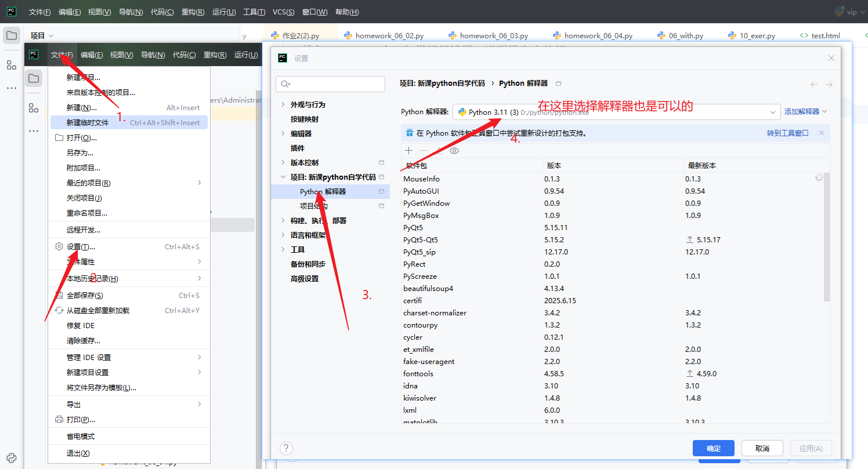Screen dimensions: 868x469
Task: Open Python tool icon at bottom-left strip
Action: [x=11, y=457]
